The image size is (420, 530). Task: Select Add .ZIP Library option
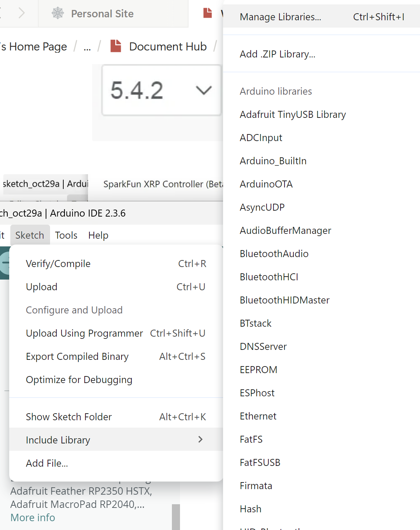pos(278,54)
